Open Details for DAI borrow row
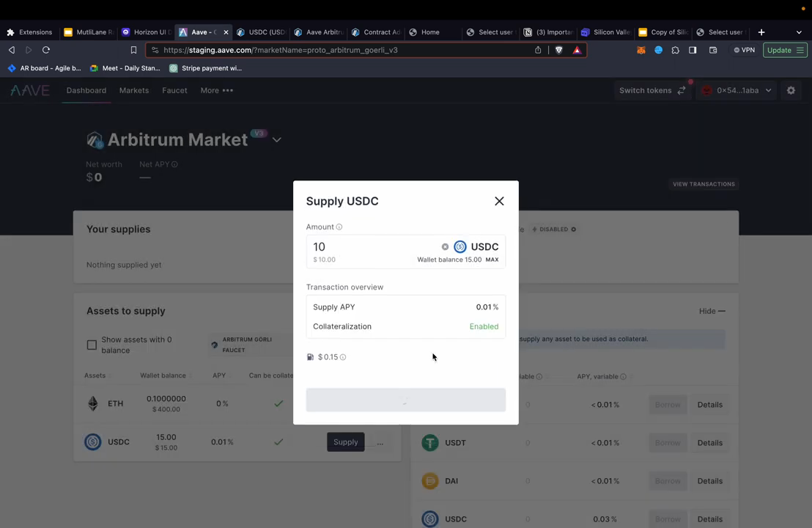 [709, 481]
